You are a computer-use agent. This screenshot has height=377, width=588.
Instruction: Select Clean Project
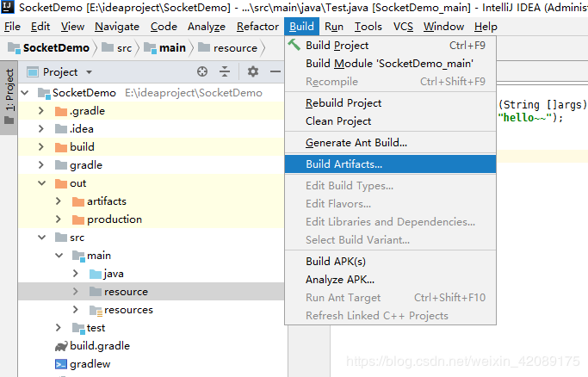point(390,121)
